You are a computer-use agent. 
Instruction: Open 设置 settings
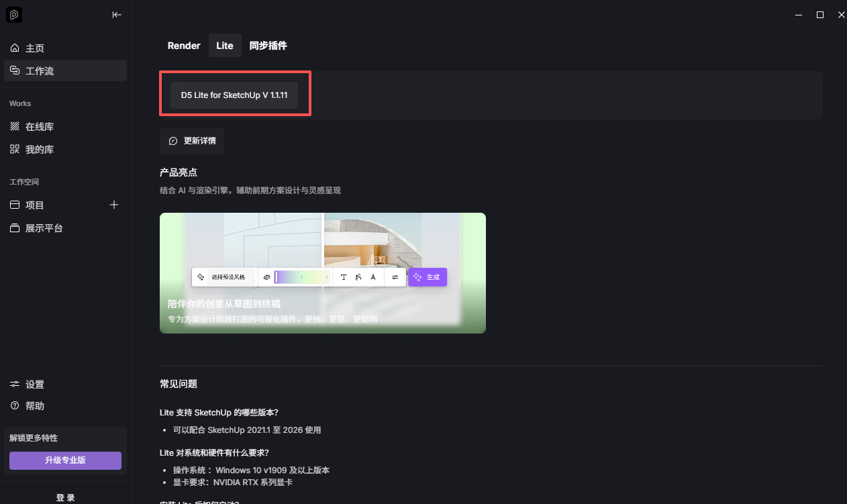tap(35, 385)
